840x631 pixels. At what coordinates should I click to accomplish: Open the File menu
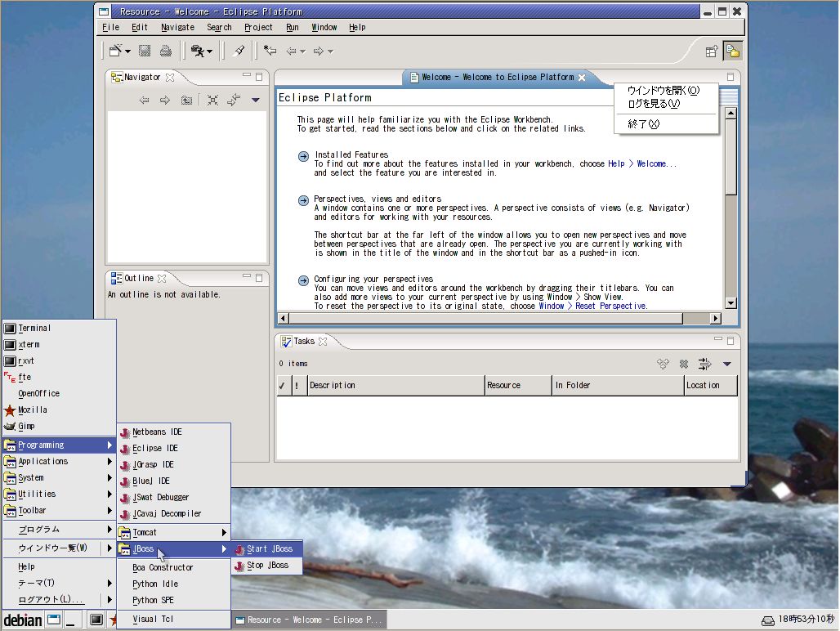tap(111, 27)
